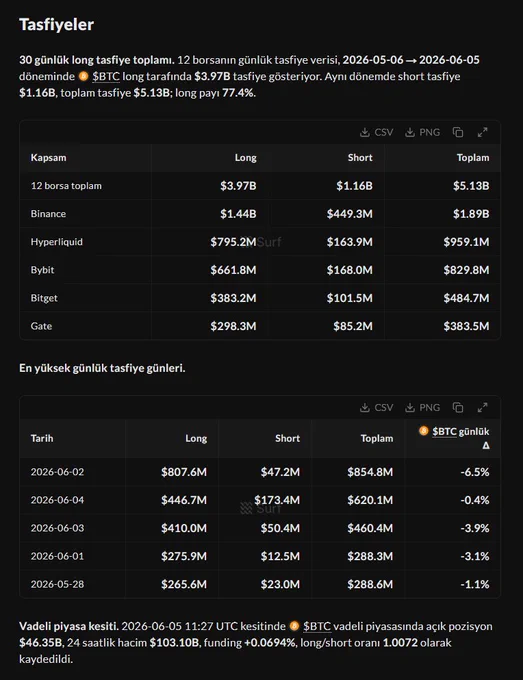Download first table as PNG
This screenshot has height=680, width=523.
(422, 132)
